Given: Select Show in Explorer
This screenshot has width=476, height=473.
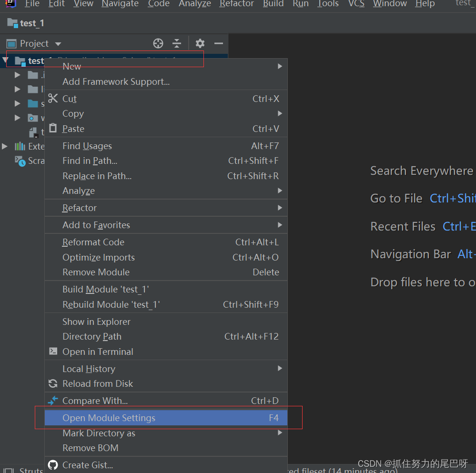Looking at the screenshot, I should pyautogui.click(x=166, y=322).
